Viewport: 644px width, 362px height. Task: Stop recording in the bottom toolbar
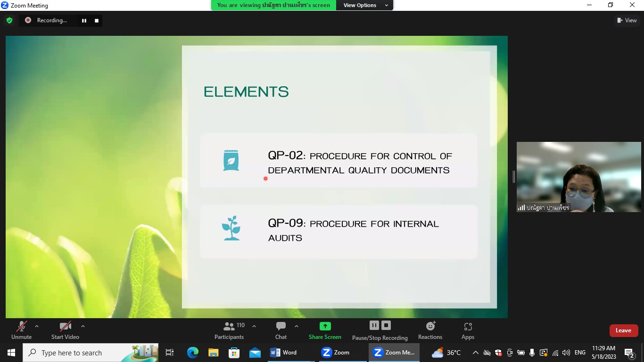pos(386,325)
